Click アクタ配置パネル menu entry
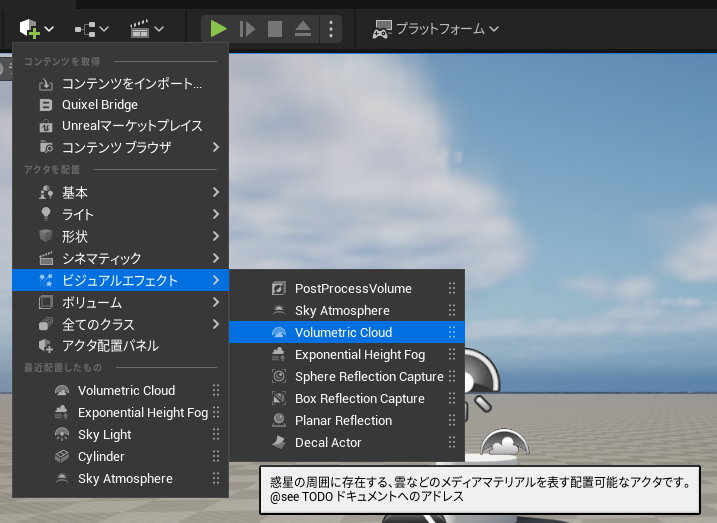717x523 pixels. 110,346
